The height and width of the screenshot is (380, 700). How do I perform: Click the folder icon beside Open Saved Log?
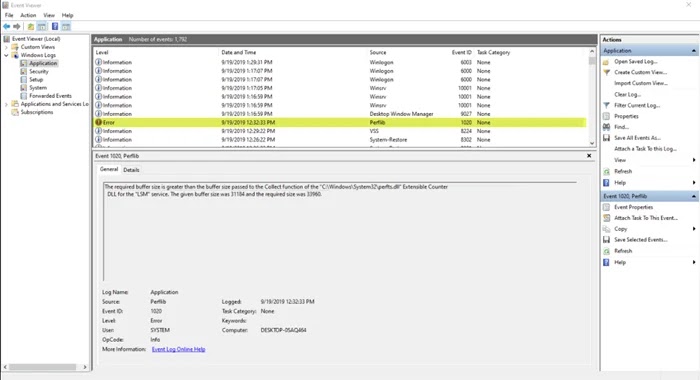tap(606, 62)
